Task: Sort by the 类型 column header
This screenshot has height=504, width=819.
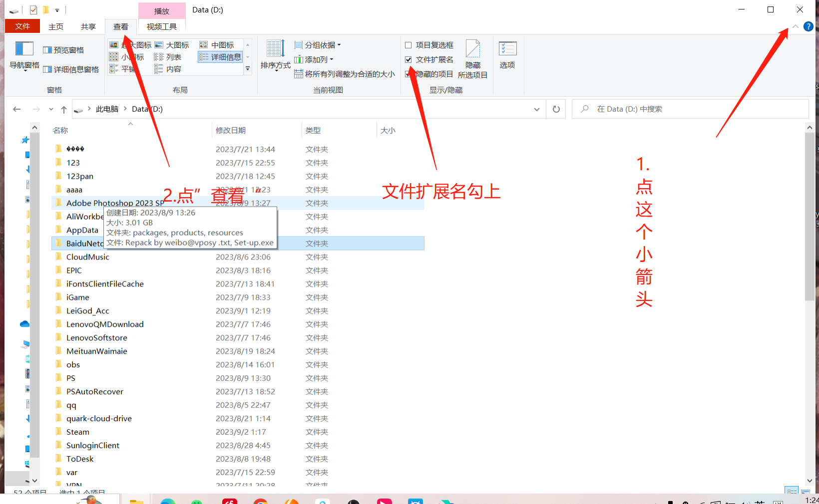Action: coord(313,130)
